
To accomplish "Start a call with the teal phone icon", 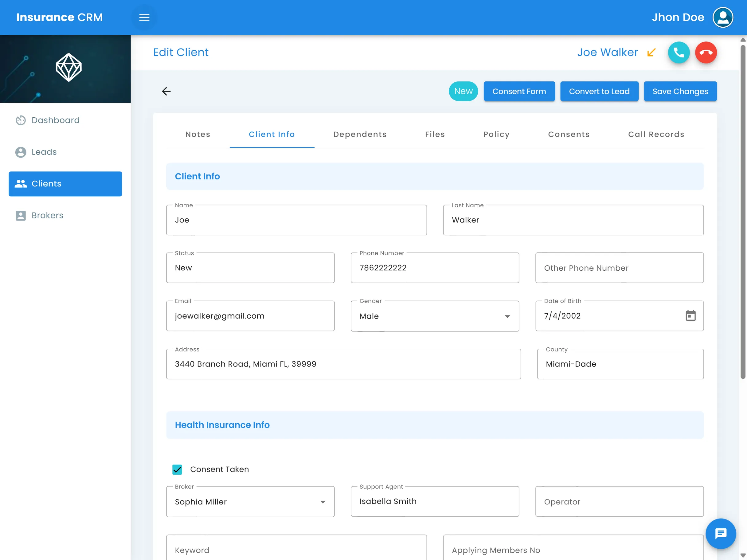I will [x=679, y=53].
